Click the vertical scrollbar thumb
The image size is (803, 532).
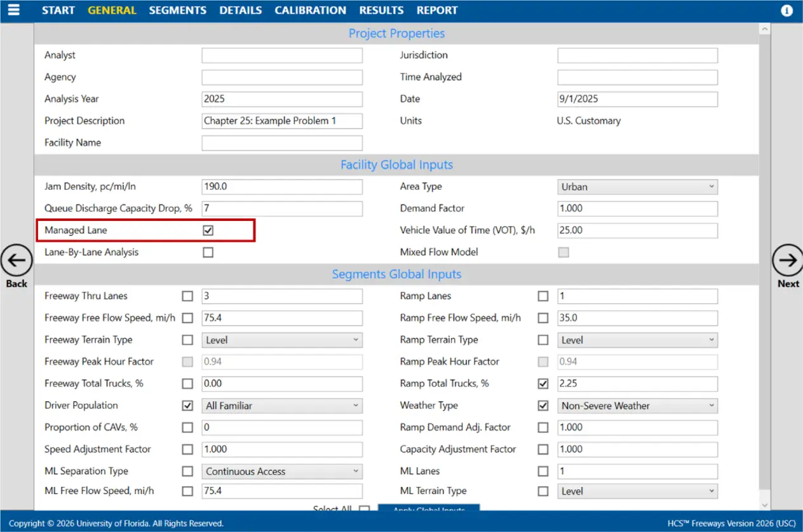point(764,262)
